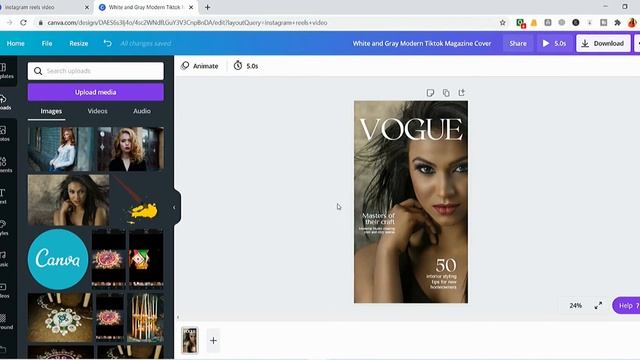The height and width of the screenshot is (360, 640).
Task: Click the Upload media button
Action: click(96, 92)
